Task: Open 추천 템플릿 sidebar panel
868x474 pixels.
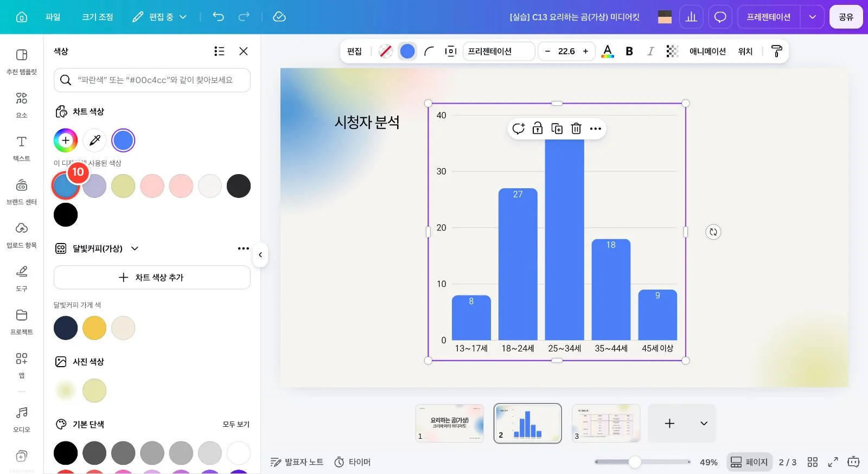Action: [x=22, y=61]
